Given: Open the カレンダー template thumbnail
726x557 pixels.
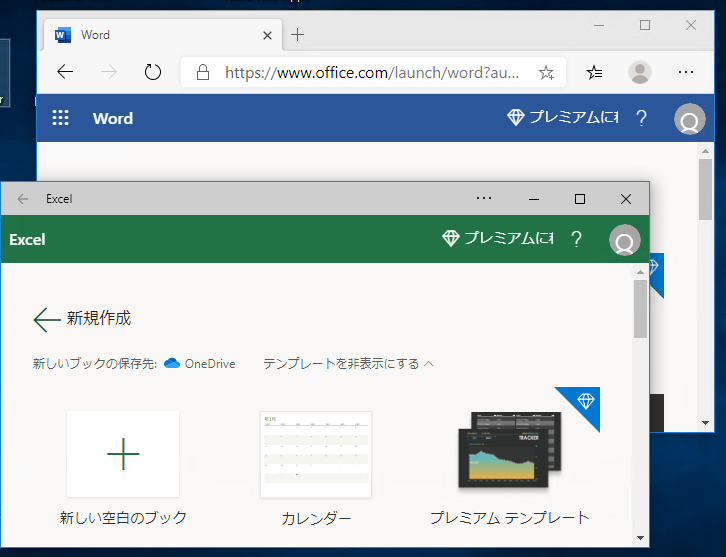Looking at the screenshot, I should tap(316, 455).
